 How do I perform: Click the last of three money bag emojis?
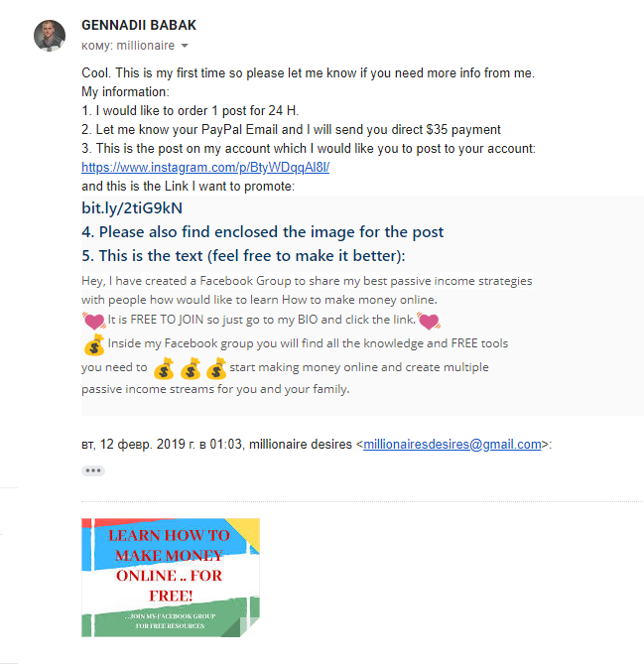tap(216, 368)
